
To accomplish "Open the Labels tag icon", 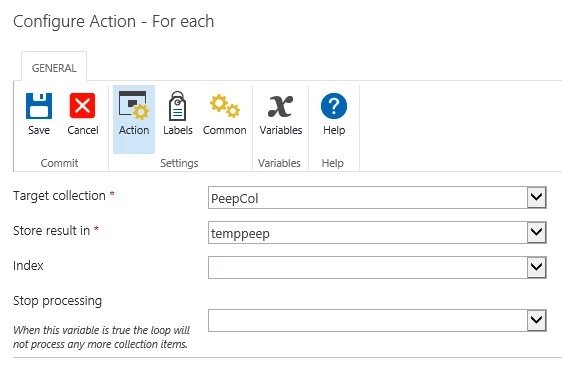I will click(x=177, y=106).
